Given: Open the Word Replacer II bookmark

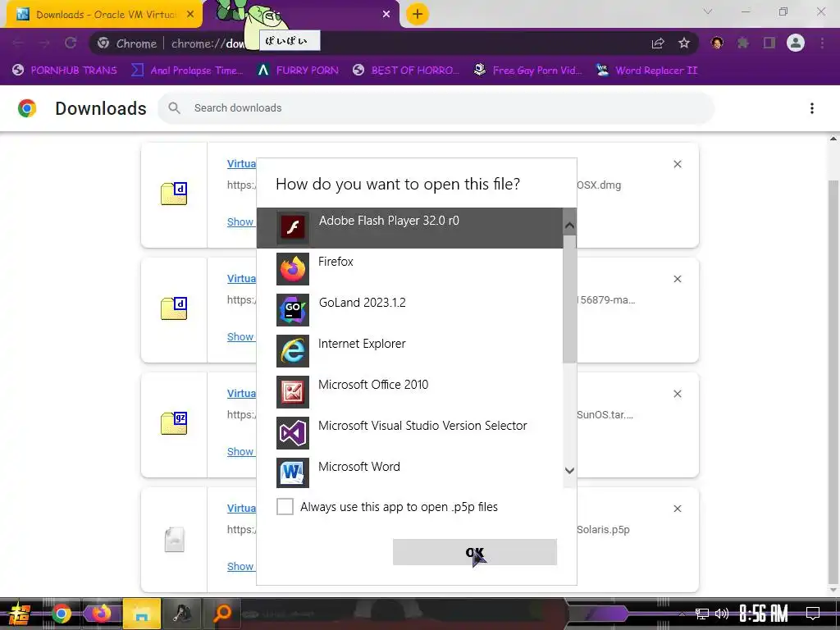Looking at the screenshot, I should tap(647, 71).
